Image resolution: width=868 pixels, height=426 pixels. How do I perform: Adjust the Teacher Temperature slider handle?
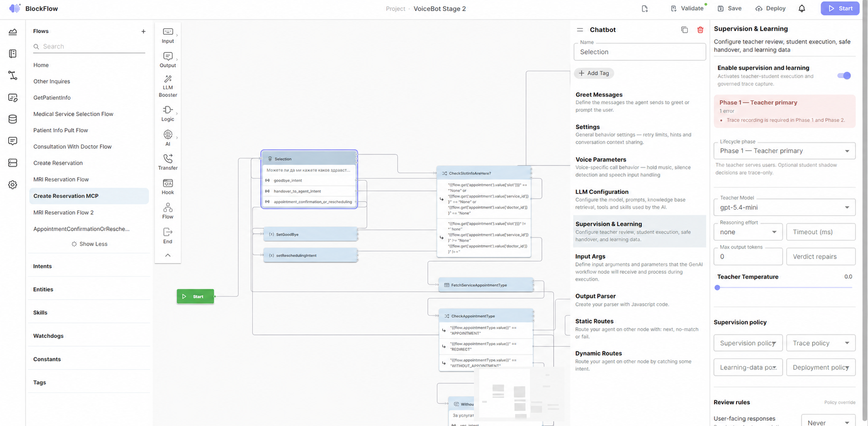tap(717, 288)
